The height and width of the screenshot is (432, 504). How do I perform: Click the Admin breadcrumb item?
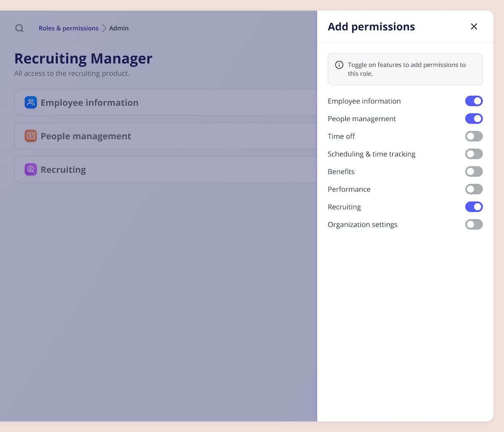(x=119, y=28)
